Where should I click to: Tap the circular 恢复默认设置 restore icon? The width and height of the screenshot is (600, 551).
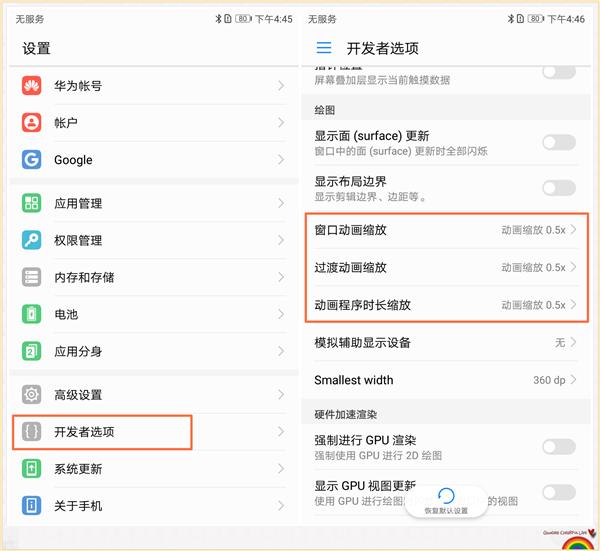tap(446, 496)
